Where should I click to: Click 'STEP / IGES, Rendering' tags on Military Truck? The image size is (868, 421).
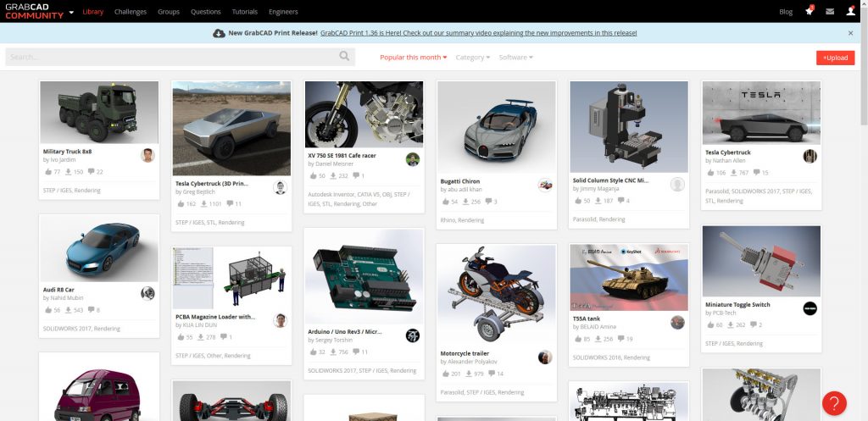coord(72,191)
